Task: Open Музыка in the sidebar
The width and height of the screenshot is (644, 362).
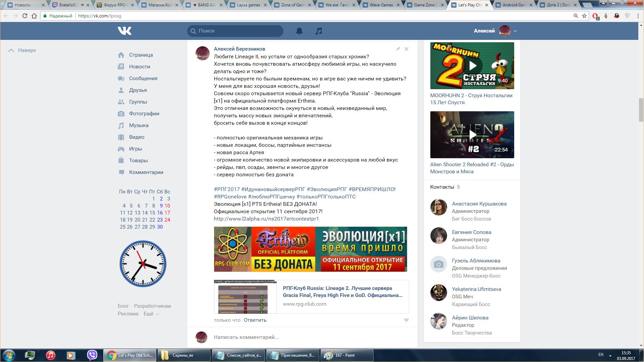Action: tap(139, 125)
